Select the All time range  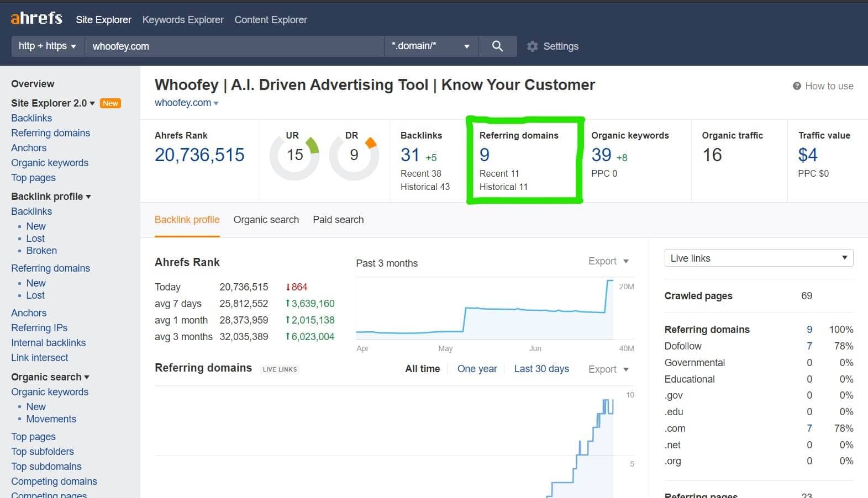click(423, 369)
